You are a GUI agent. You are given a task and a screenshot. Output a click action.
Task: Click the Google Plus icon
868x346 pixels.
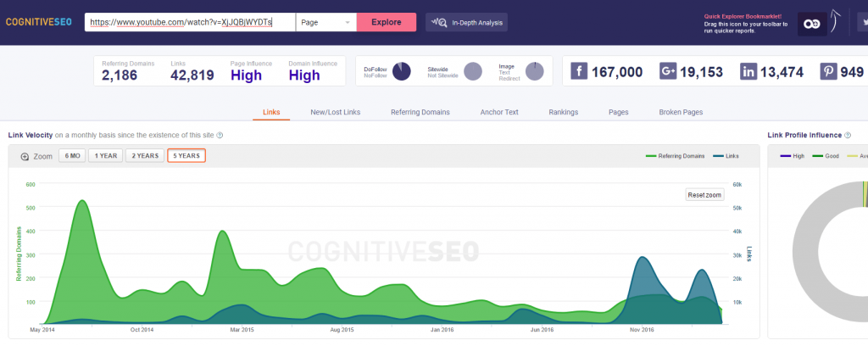coord(668,72)
